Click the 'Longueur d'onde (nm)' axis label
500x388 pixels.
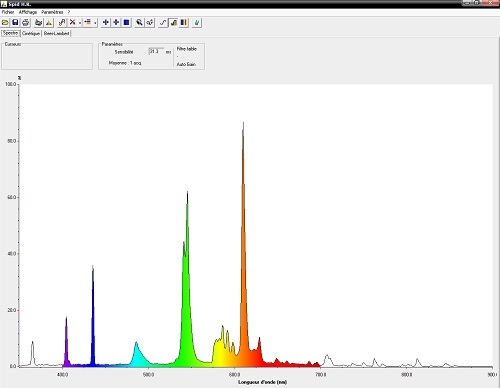[263, 382]
